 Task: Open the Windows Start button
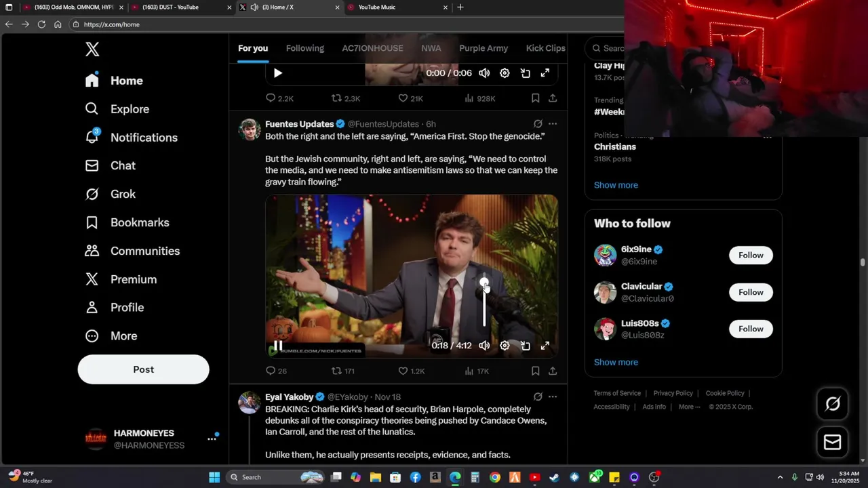coord(214,477)
